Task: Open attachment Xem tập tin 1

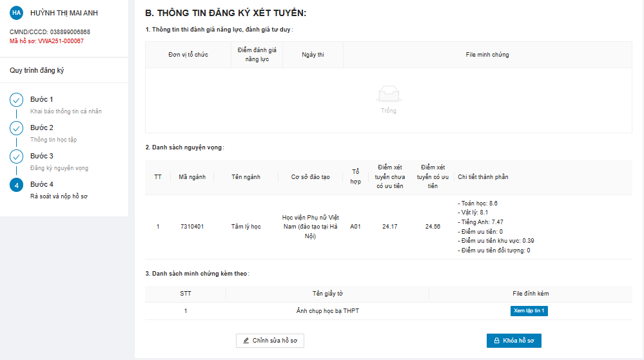Action: coord(529,311)
